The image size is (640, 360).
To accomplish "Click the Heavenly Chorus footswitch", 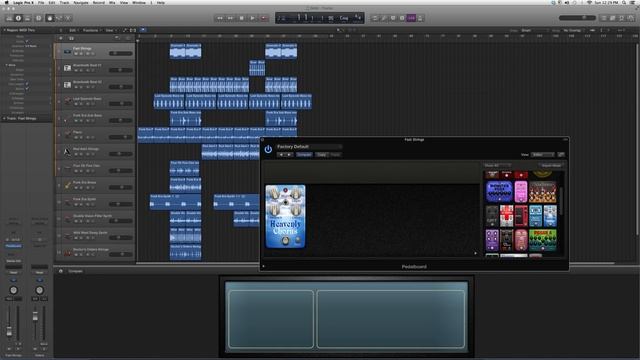I will coord(285,241).
